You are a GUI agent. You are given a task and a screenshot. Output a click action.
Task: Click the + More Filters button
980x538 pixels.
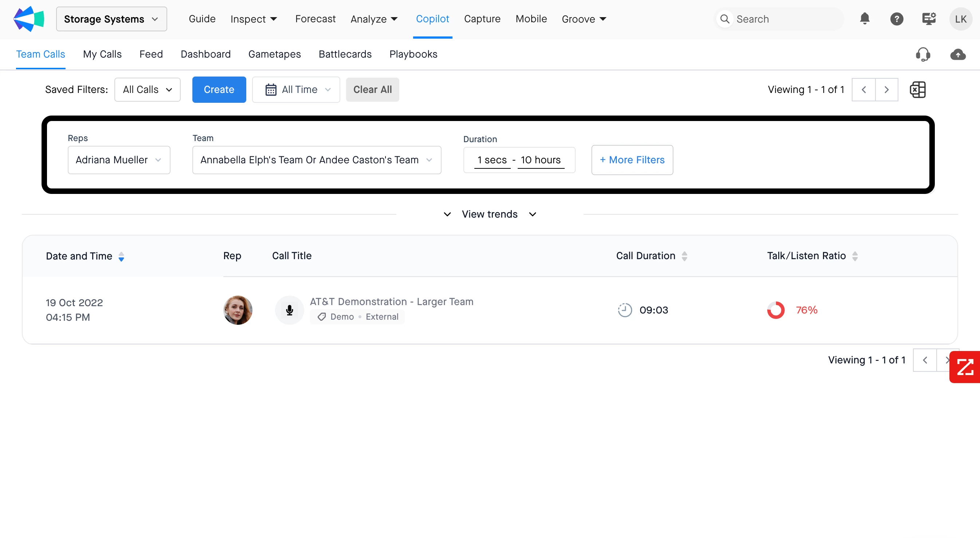pos(632,160)
